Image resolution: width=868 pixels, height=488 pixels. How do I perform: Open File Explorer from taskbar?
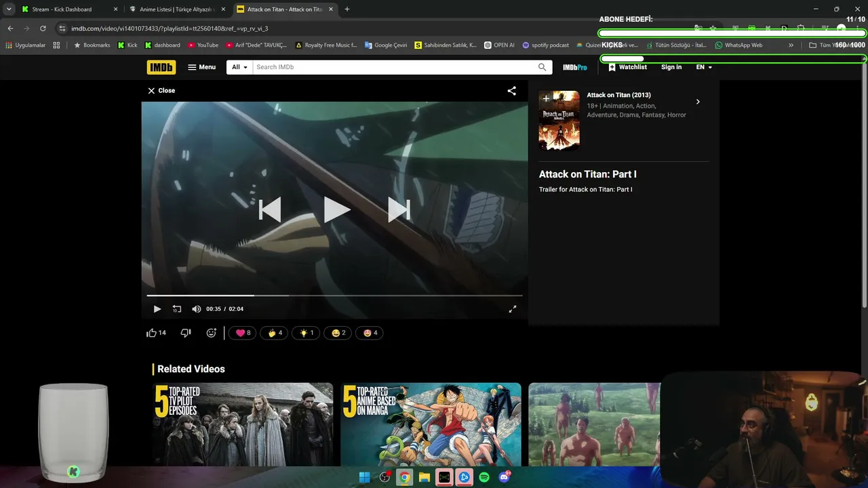(x=425, y=477)
